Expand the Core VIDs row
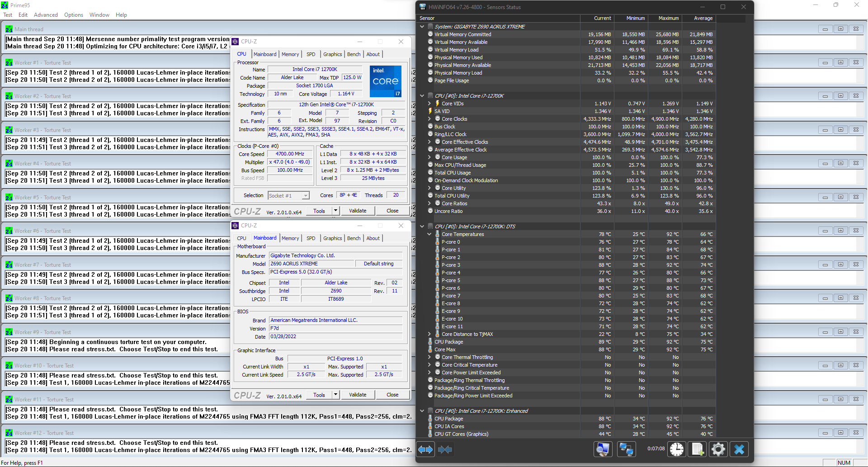The width and height of the screenshot is (868, 467). [x=429, y=103]
